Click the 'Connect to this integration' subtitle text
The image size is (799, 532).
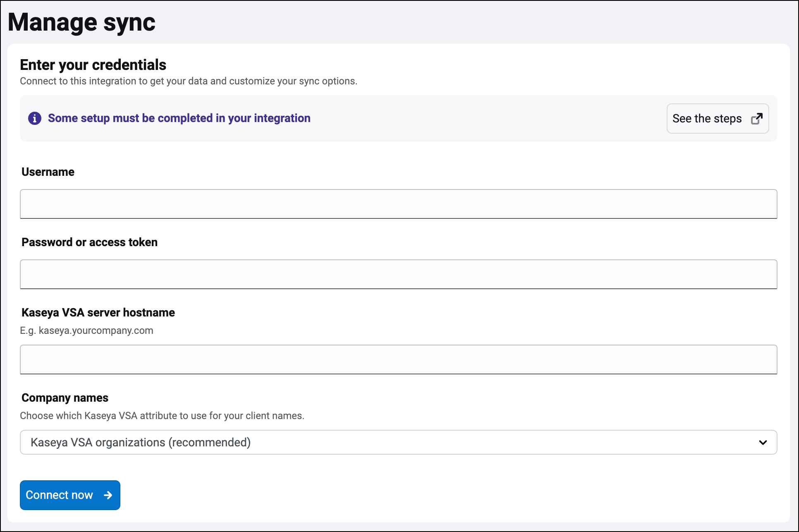click(189, 81)
